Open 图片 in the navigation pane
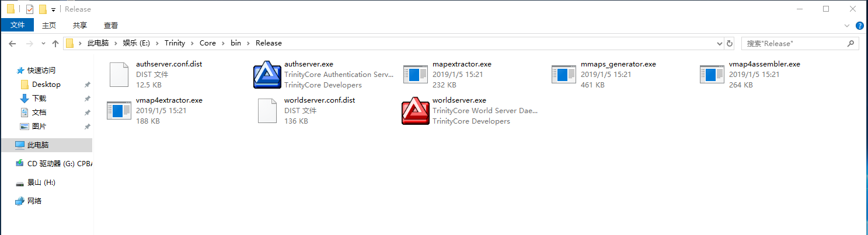Image resolution: width=868 pixels, height=235 pixels. click(39, 127)
